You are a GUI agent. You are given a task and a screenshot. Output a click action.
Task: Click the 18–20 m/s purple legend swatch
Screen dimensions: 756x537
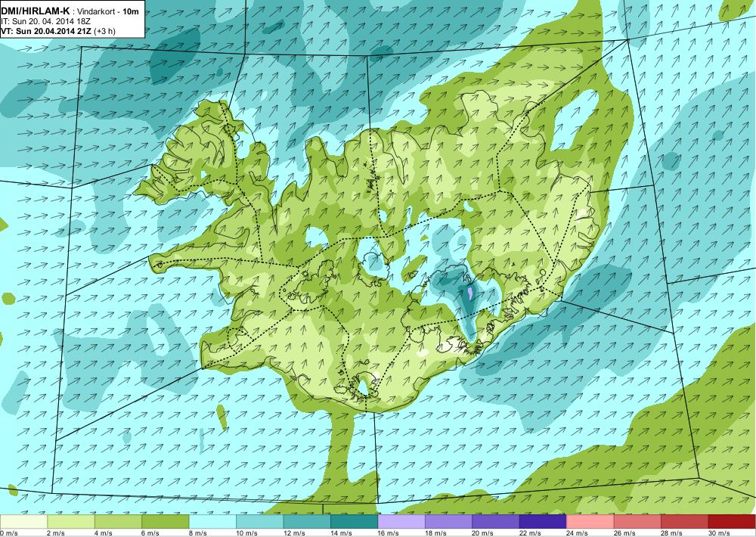449,522
